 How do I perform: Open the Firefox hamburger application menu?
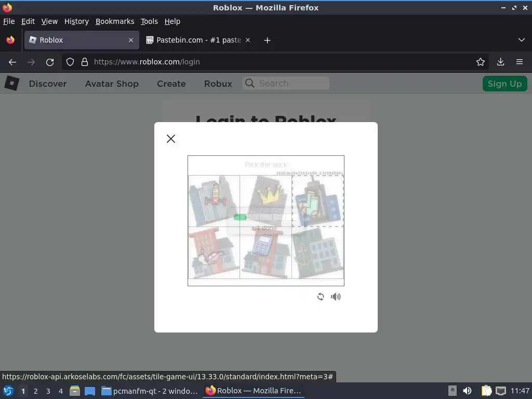pos(520,62)
